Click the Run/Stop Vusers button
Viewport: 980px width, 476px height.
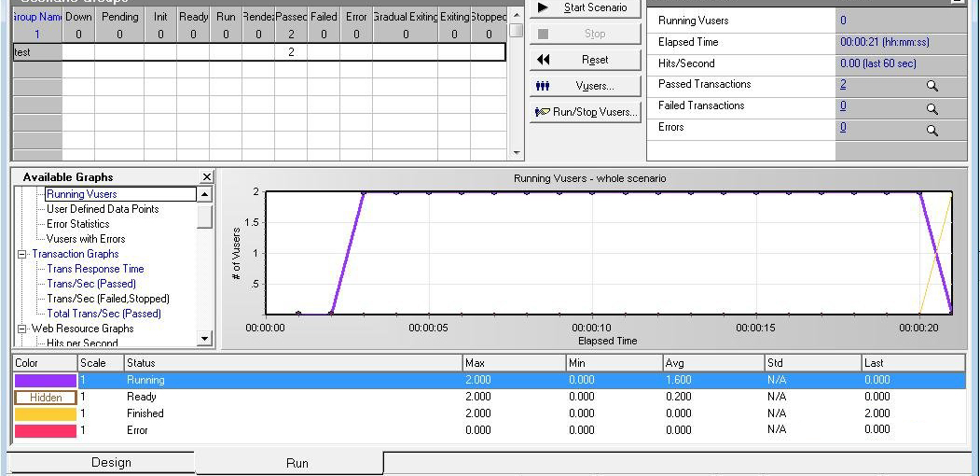[585, 112]
